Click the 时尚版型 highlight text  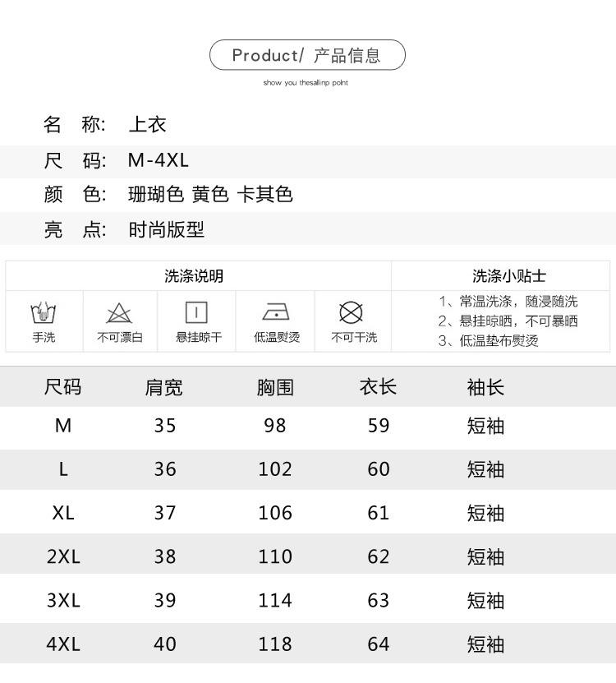tap(166, 230)
